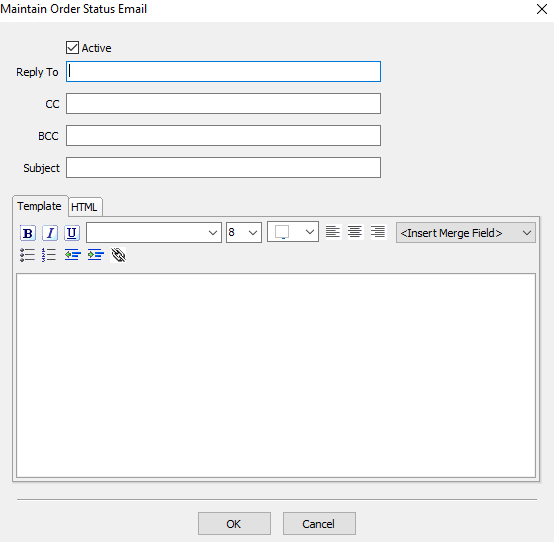Align text right
The width and height of the screenshot is (554, 542).
click(378, 232)
